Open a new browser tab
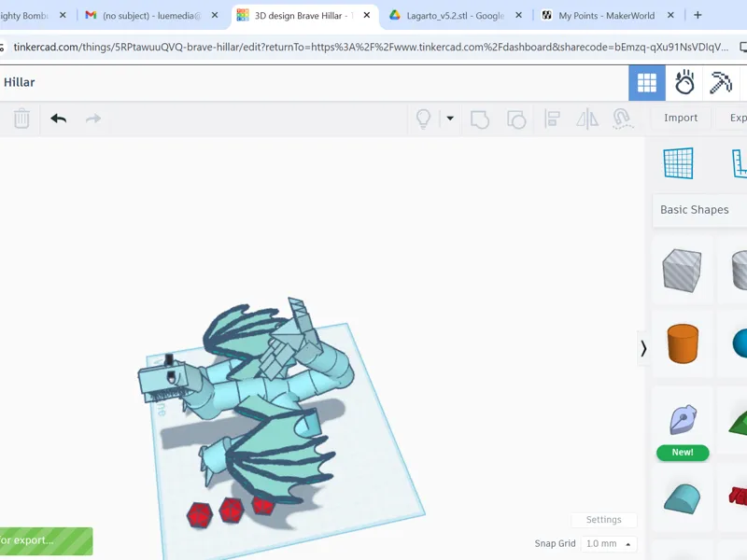This screenshot has width=747, height=560. (698, 15)
